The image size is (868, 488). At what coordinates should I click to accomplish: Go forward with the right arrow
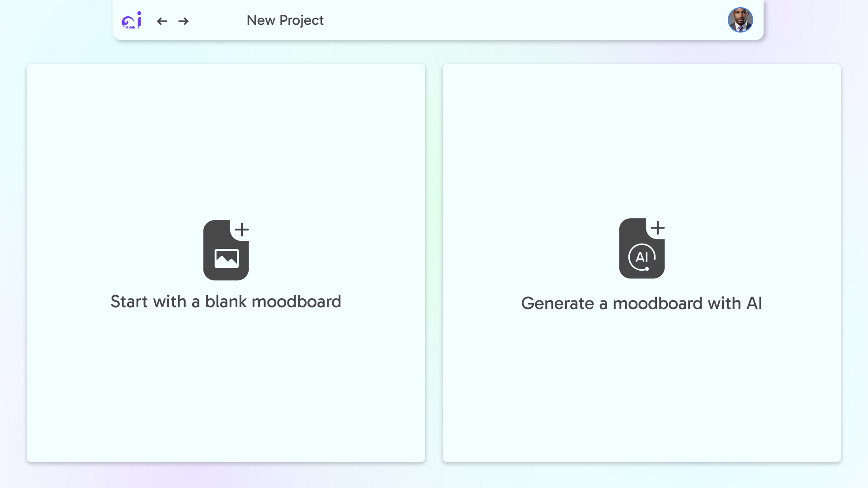pyautogui.click(x=183, y=21)
